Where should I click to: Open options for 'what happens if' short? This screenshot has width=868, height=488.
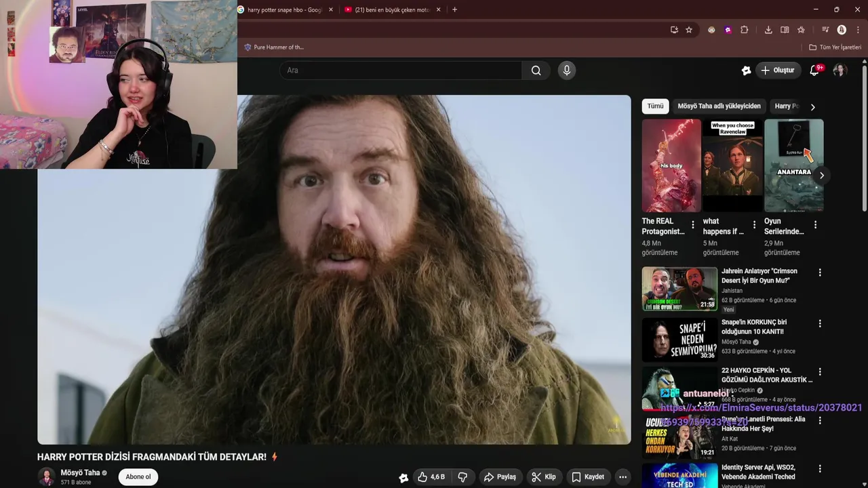[x=754, y=225]
